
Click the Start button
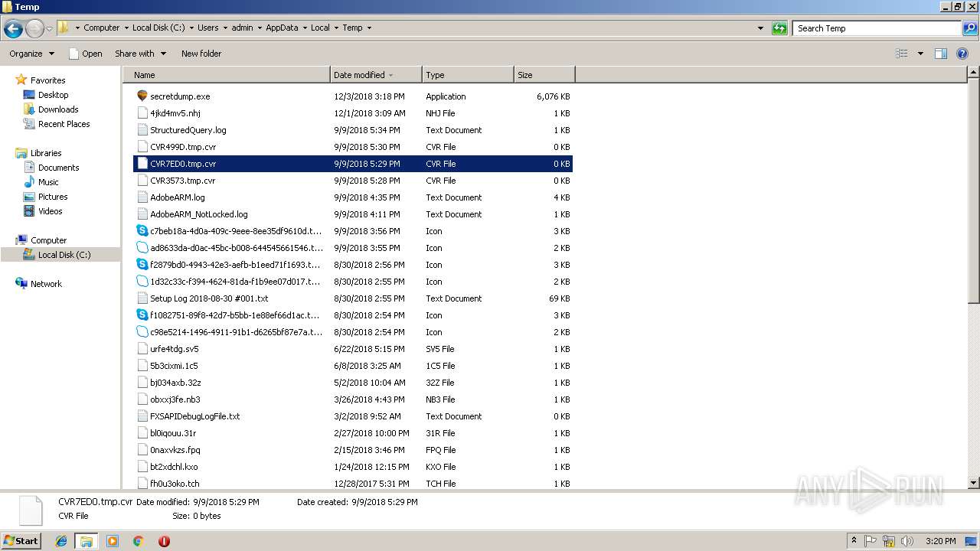coord(21,541)
